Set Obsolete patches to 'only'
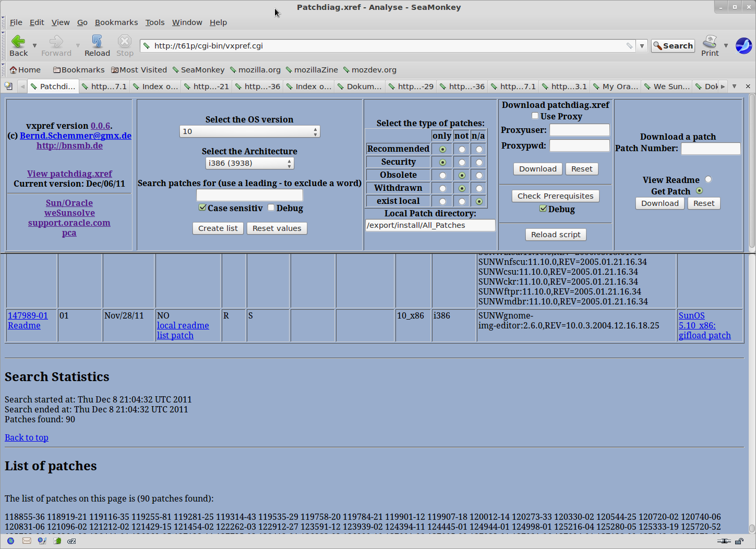This screenshot has height=549, width=756. pos(442,175)
